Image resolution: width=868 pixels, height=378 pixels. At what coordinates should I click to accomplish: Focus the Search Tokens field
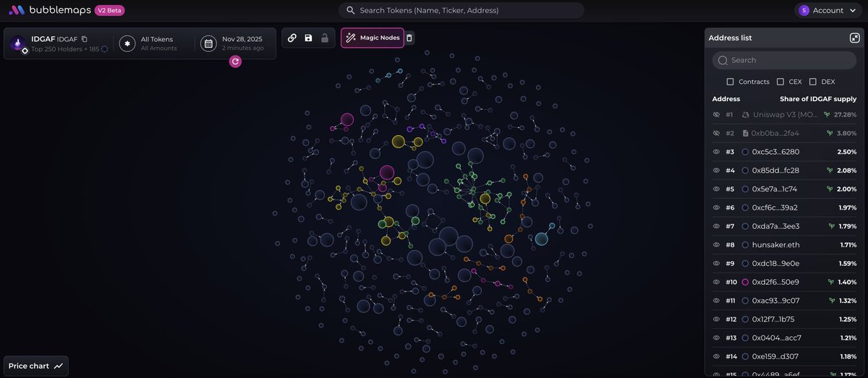pos(461,10)
